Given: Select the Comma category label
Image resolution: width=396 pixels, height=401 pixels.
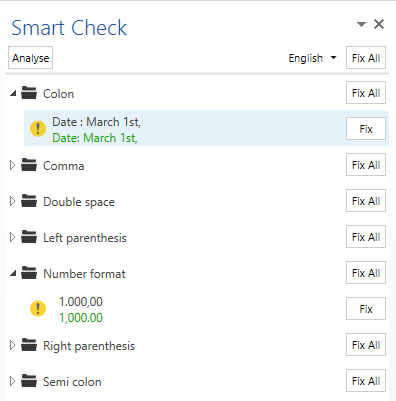Looking at the screenshot, I should point(63,166).
